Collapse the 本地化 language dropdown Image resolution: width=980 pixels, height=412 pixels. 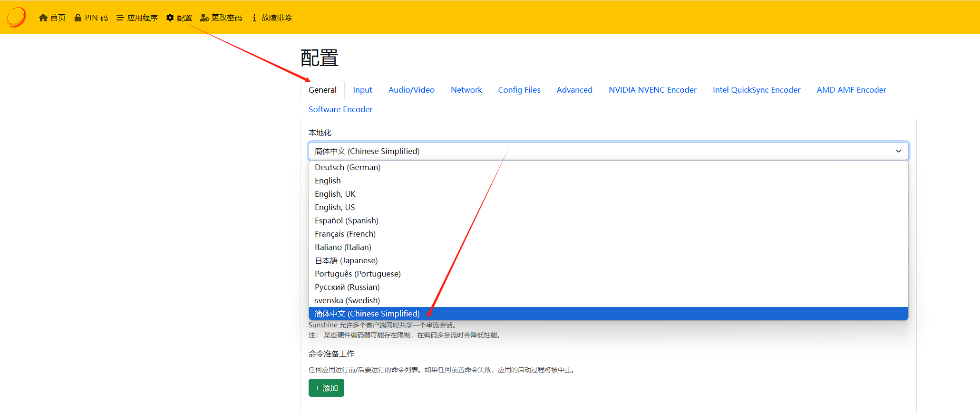(609, 151)
